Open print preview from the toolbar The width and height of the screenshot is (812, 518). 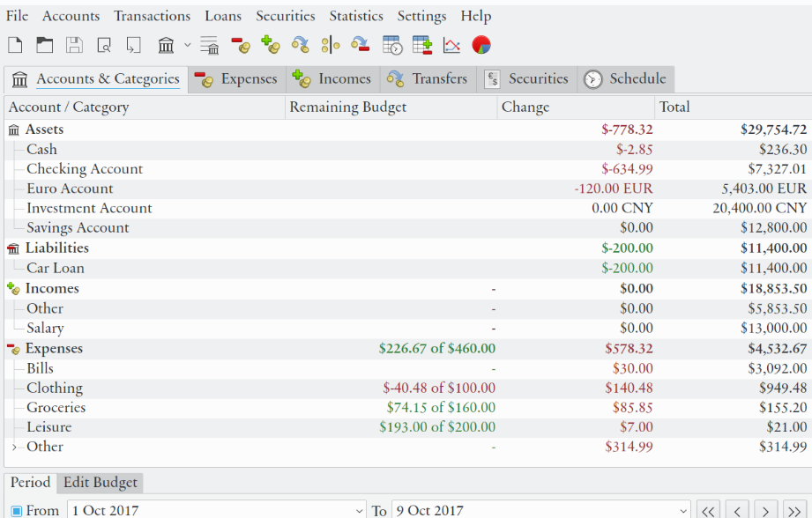coord(104,45)
